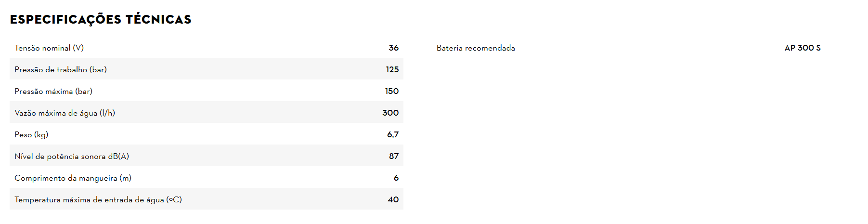Select the 'Tensão nominal (V)' label
The image size is (868, 224).
(49, 48)
